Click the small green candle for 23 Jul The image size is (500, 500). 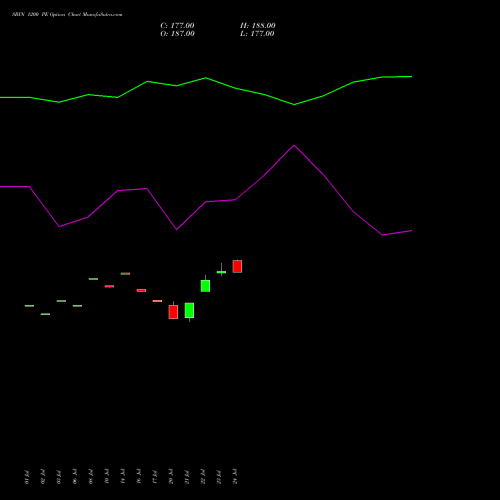221,272
